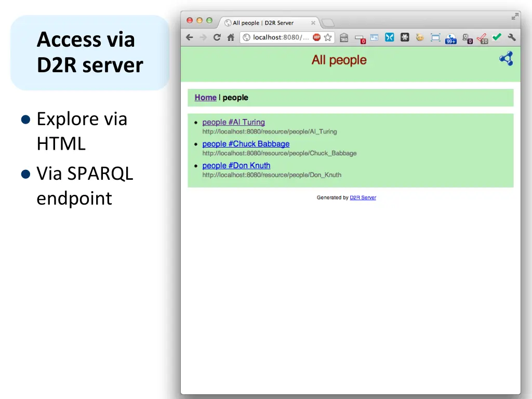Click the Adblock Plus ABP icon
This screenshot has height=399, width=532.
point(316,37)
